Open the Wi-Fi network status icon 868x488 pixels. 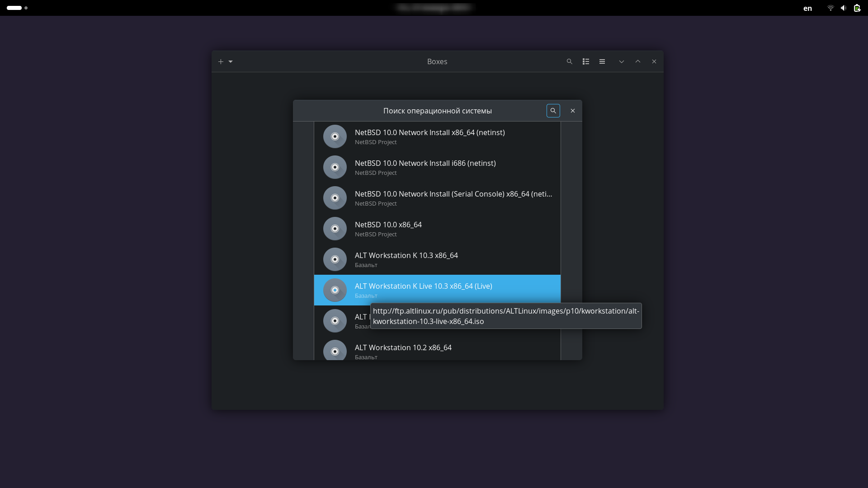tap(830, 8)
